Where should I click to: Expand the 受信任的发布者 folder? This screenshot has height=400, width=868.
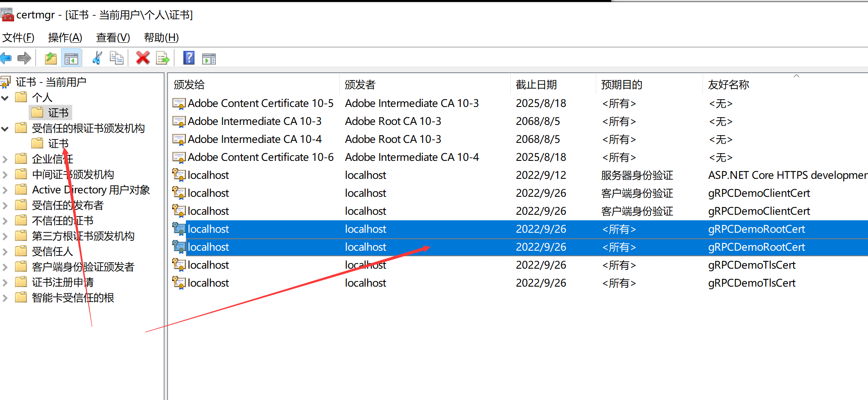tap(5, 206)
